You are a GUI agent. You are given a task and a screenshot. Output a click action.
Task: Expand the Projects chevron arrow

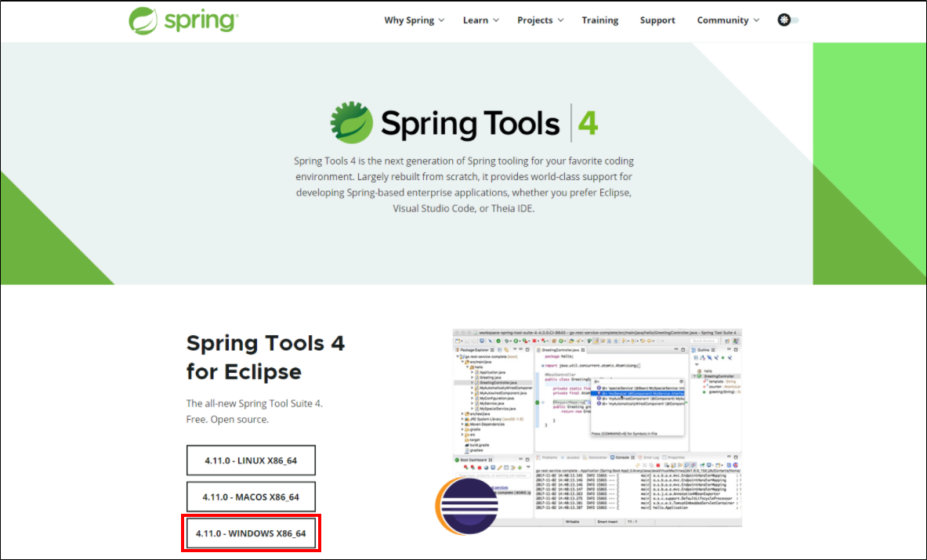(560, 20)
